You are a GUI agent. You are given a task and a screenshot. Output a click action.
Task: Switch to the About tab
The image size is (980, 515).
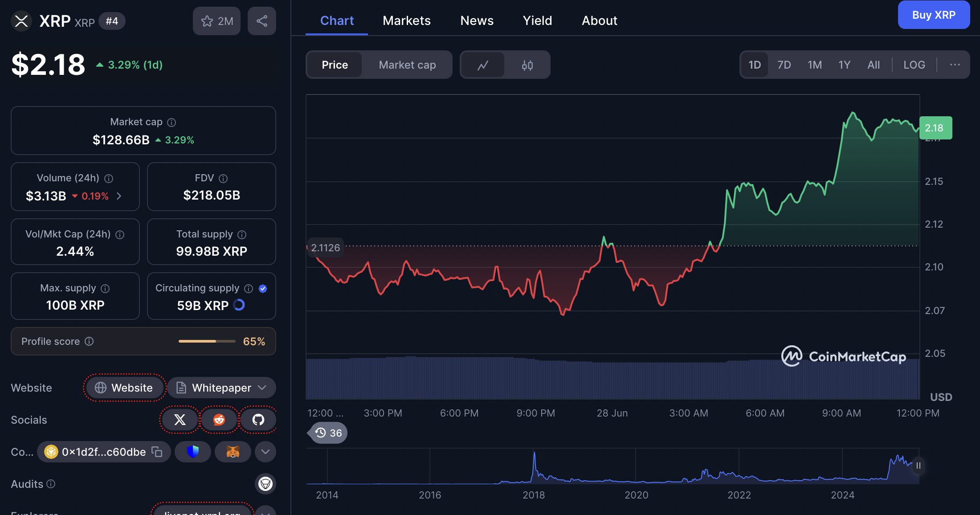pyautogui.click(x=599, y=20)
